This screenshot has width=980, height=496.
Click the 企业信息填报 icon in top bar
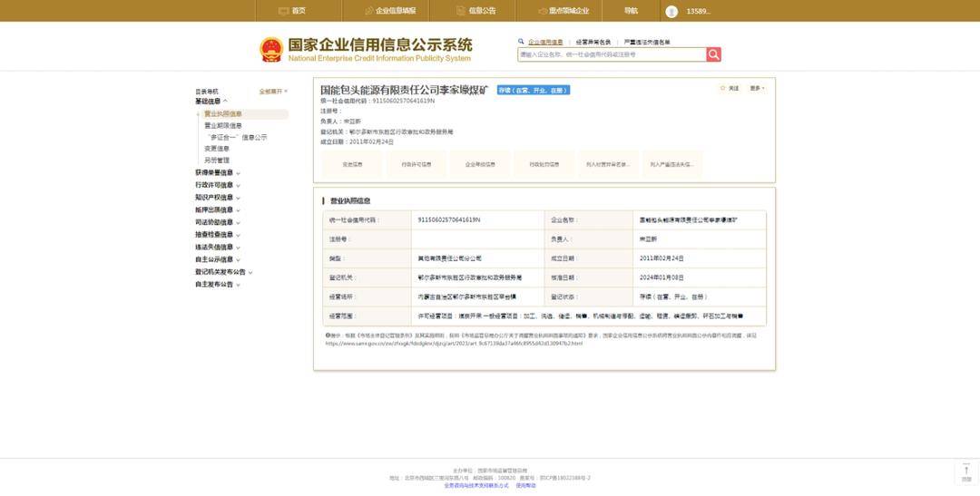tap(368, 11)
